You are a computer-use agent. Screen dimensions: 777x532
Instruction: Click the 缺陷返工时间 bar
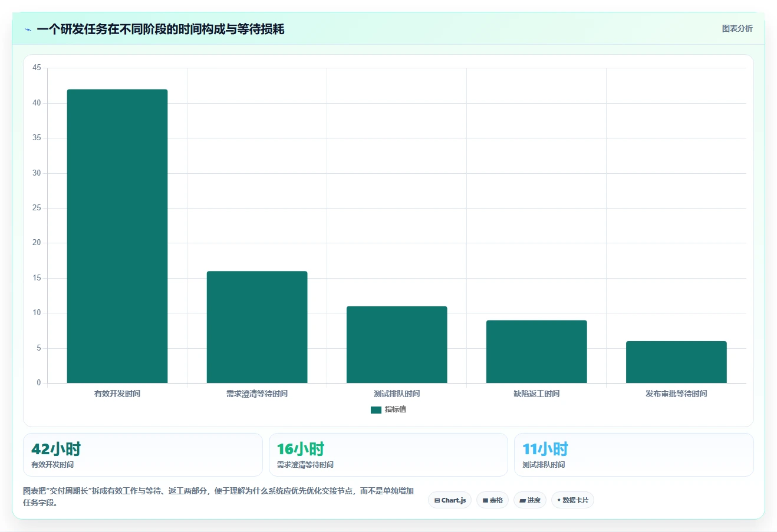[x=536, y=352]
